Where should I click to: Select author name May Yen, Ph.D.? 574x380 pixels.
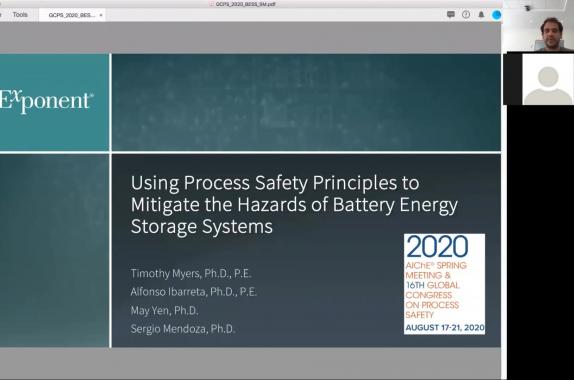164,310
